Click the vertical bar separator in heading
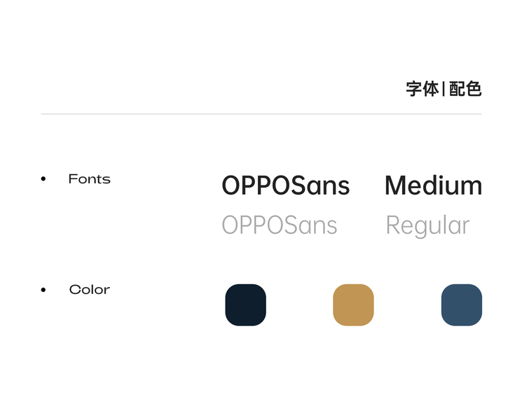This screenshot has width=522, height=420. coord(444,90)
